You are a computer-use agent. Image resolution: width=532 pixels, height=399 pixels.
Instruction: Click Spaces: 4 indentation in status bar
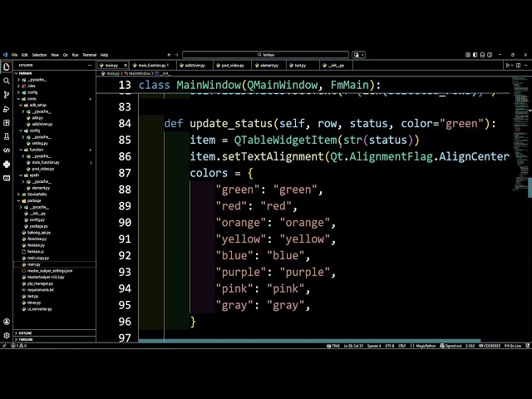point(374,346)
